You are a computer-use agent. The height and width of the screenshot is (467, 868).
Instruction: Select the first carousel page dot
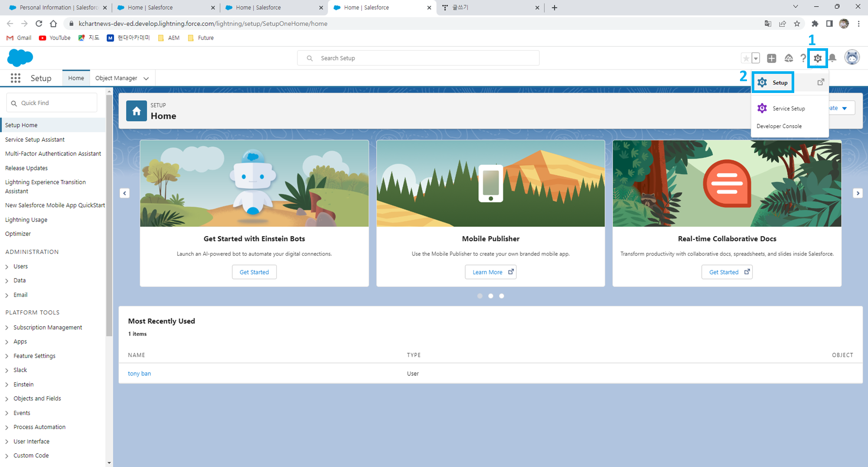click(x=480, y=296)
